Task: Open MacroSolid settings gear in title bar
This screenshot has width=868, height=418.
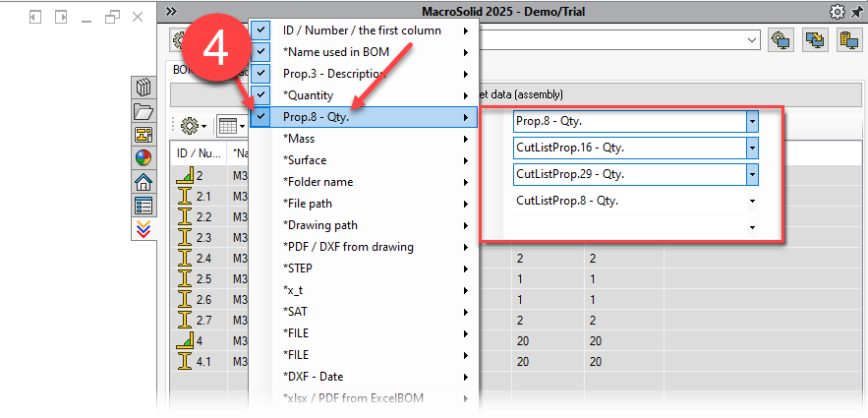Action: pos(837,11)
